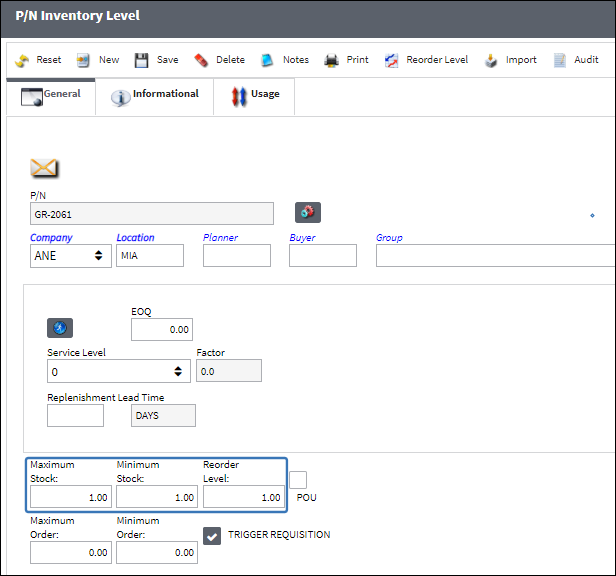Click the Audit button label

point(586,60)
